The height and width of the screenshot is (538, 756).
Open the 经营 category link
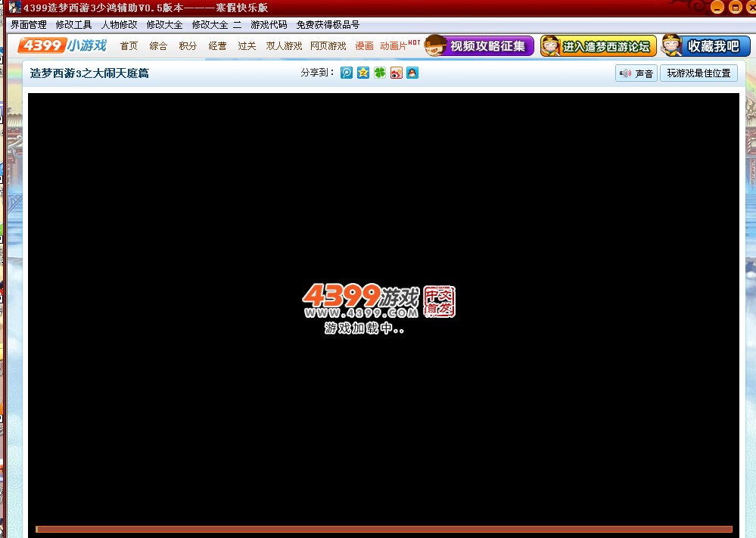[217, 46]
